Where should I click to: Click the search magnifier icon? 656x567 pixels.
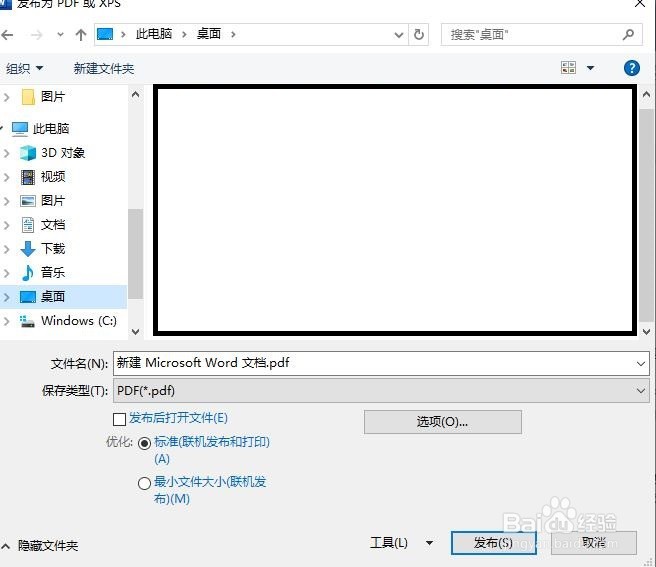(628, 34)
